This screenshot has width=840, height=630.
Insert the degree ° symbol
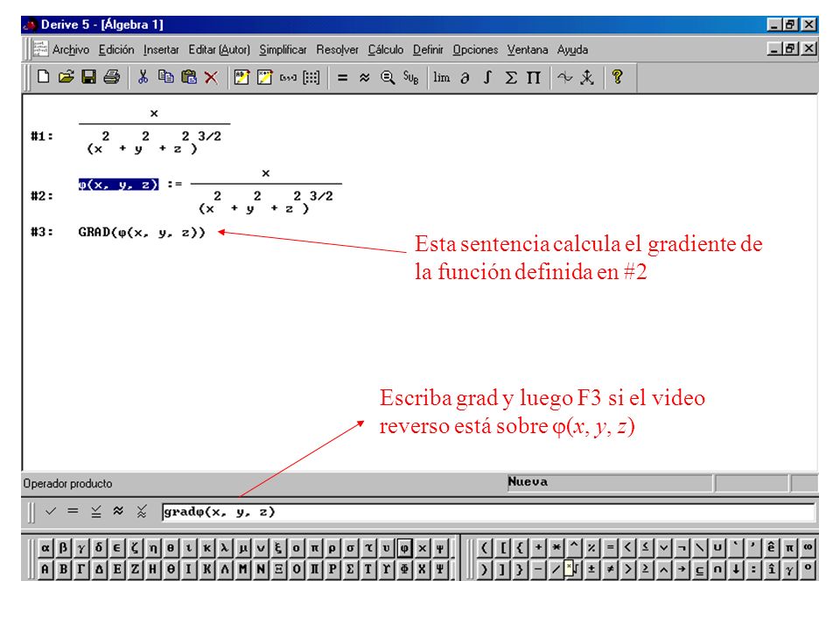point(808,569)
